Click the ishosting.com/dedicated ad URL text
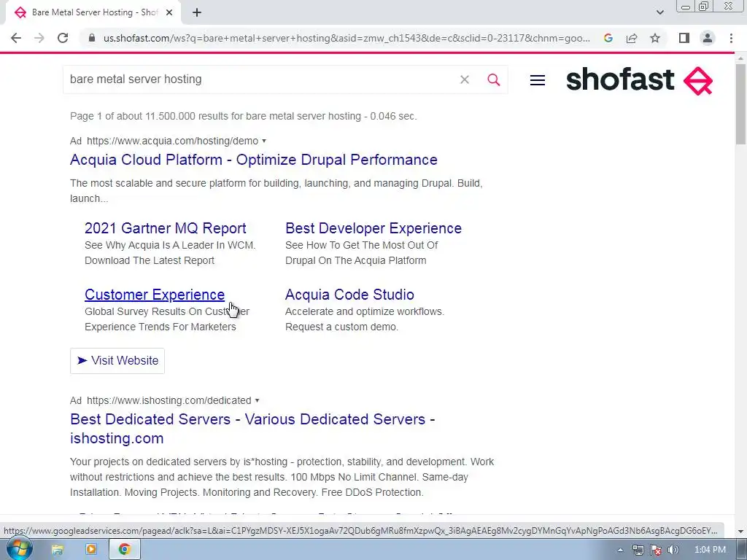This screenshot has height=560, width=747. click(169, 400)
